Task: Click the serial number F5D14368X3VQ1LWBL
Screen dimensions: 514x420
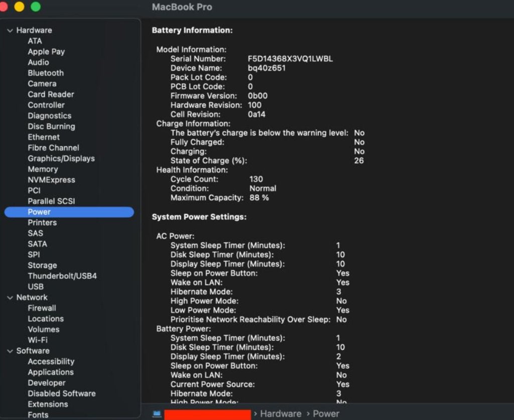Action: click(290, 59)
